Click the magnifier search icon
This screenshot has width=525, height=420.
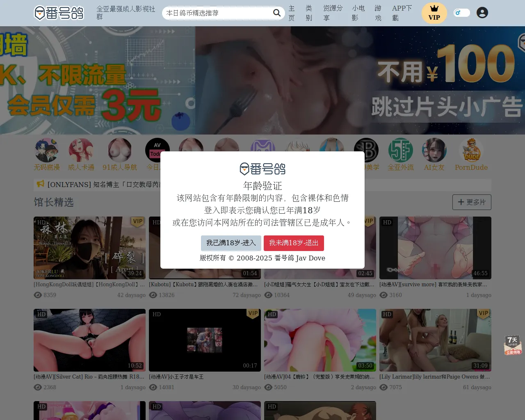(x=277, y=13)
